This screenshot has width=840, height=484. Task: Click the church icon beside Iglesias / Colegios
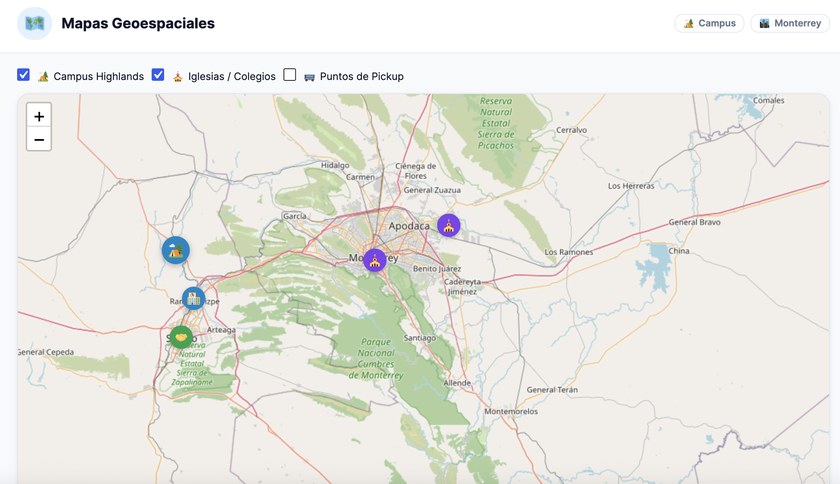click(178, 77)
